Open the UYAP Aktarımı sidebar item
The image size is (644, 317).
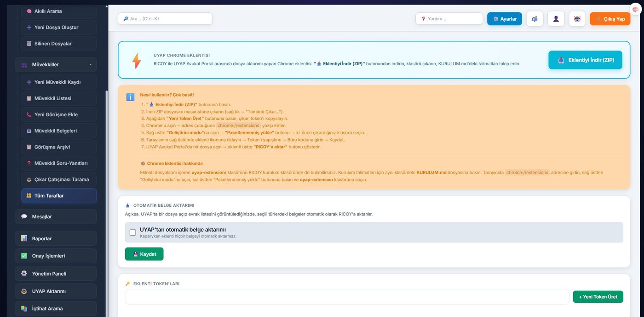tap(56, 291)
